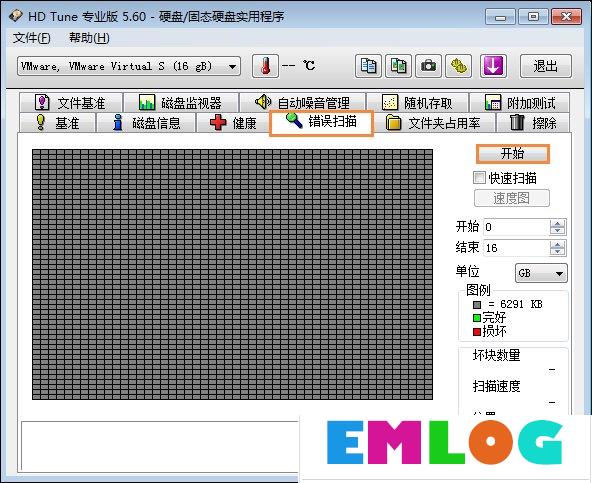Open the 文件(F) menu
This screenshot has height=483, width=592.
tap(31, 38)
